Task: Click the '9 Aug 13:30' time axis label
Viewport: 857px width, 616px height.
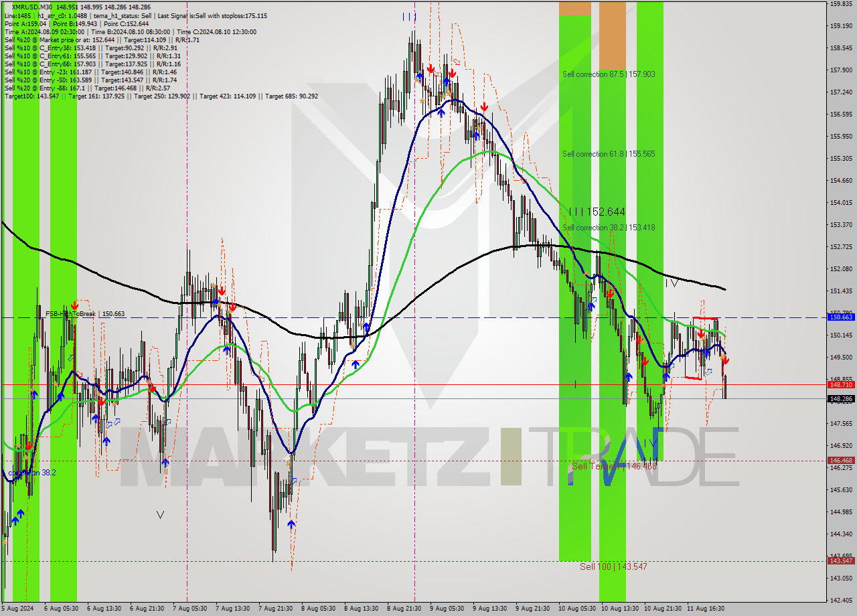Action: pos(489,609)
